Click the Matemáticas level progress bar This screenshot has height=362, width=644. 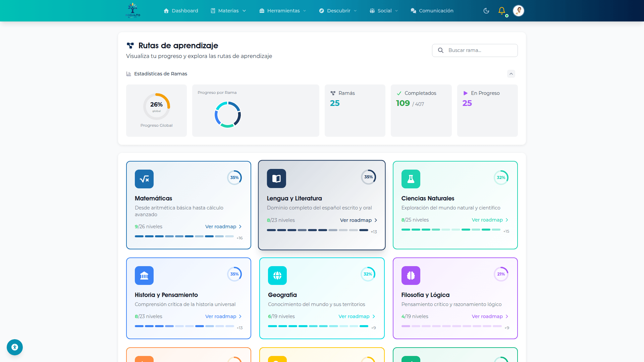(184, 236)
